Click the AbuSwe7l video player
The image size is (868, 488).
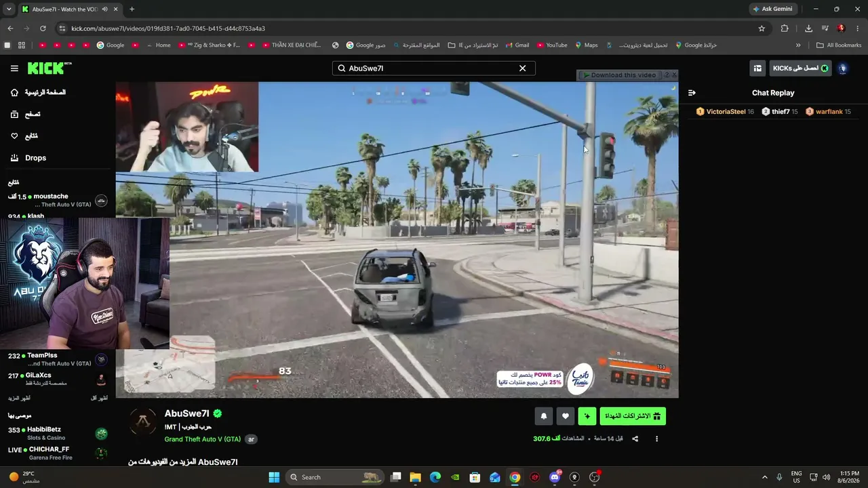click(x=397, y=240)
